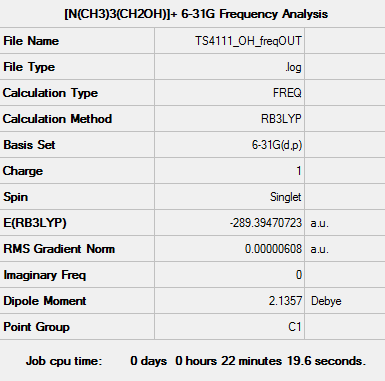
Task: Click the File Type .log value
Action: tap(293, 67)
